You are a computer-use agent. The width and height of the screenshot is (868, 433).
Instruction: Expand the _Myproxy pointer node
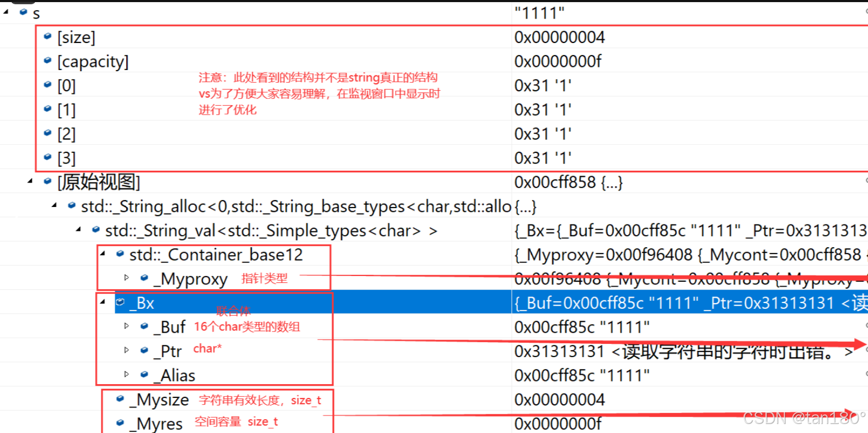click(126, 278)
